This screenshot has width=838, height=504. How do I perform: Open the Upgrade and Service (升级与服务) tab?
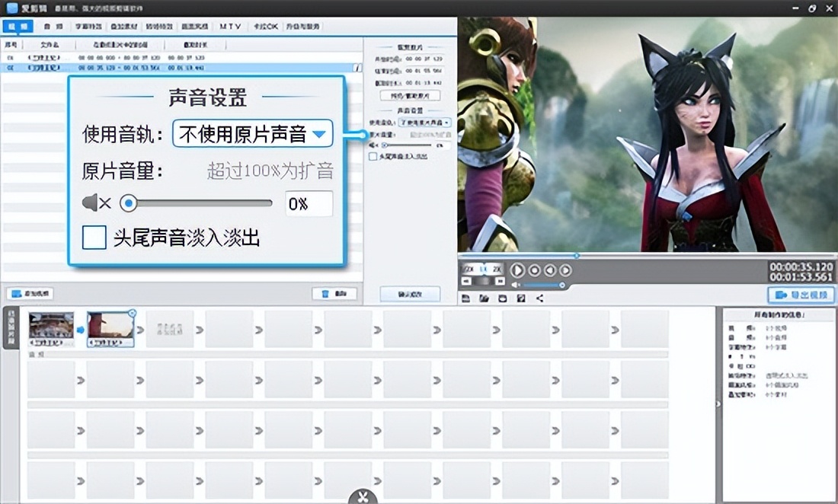coord(303,26)
